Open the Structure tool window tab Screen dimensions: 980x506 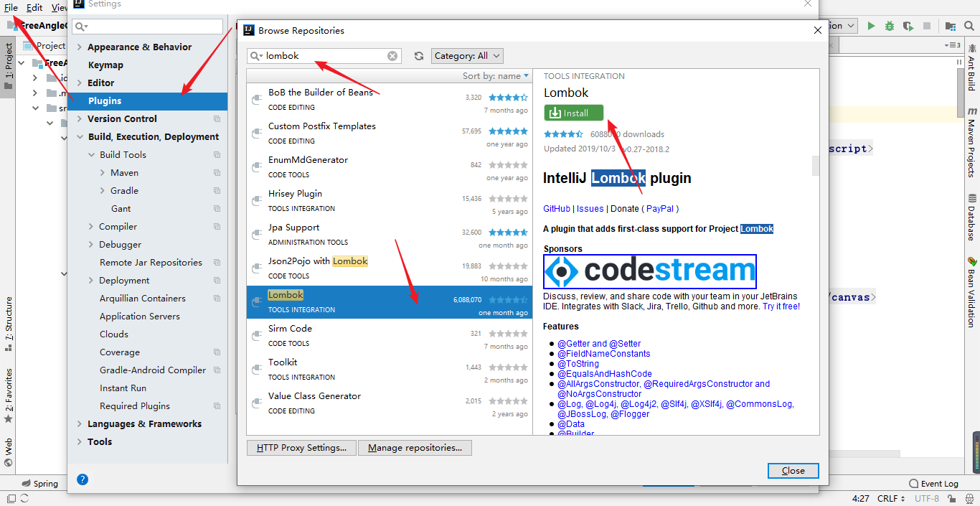click(x=9, y=324)
